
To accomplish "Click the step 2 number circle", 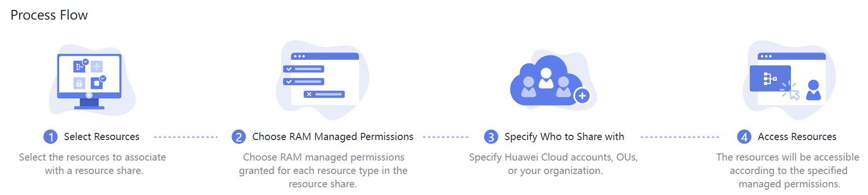I will 239,137.
